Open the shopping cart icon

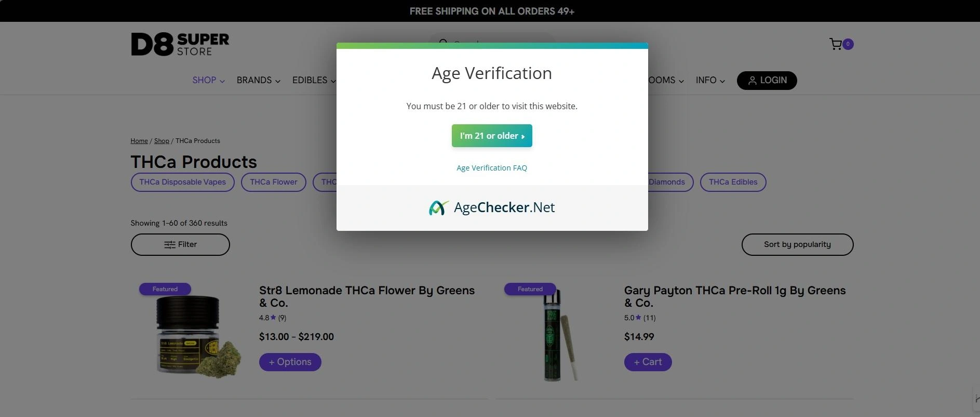click(836, 44)
